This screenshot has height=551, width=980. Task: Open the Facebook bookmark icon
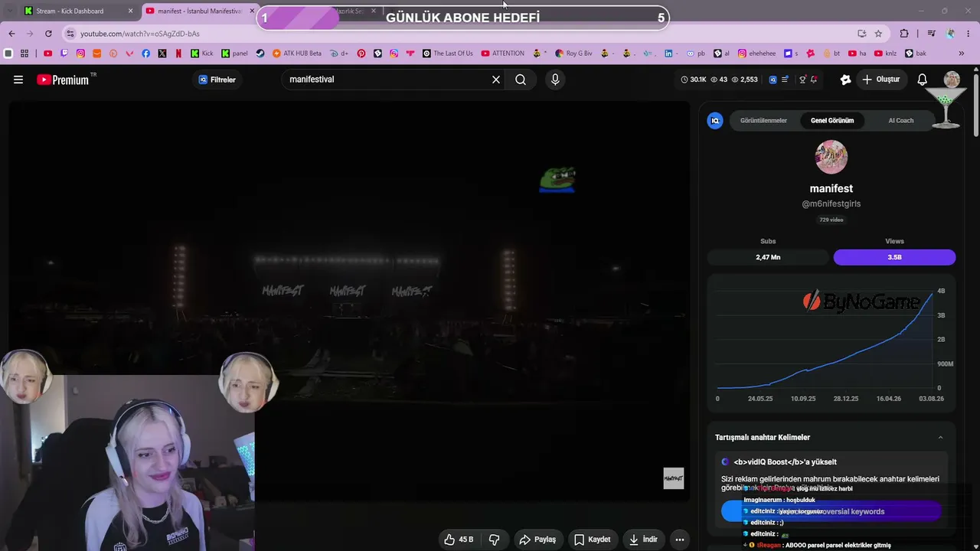pyautogui.click(x=145, y=54)
